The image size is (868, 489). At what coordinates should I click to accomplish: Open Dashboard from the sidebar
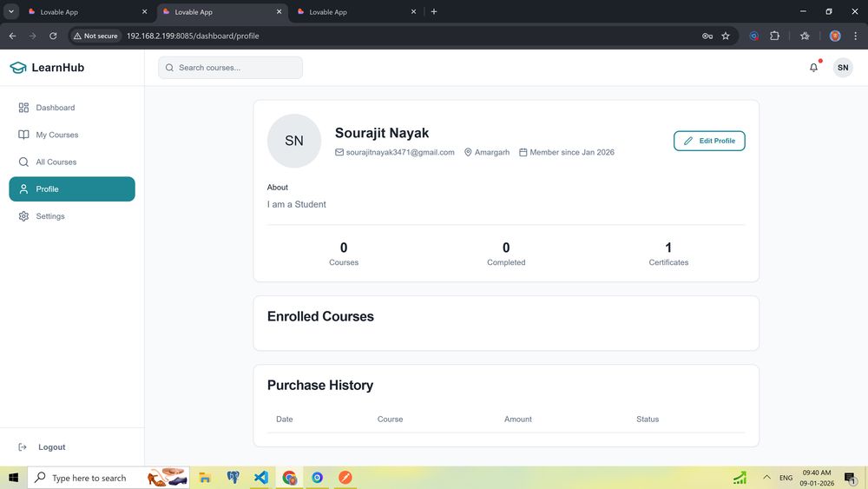click(x=55, y=108)
